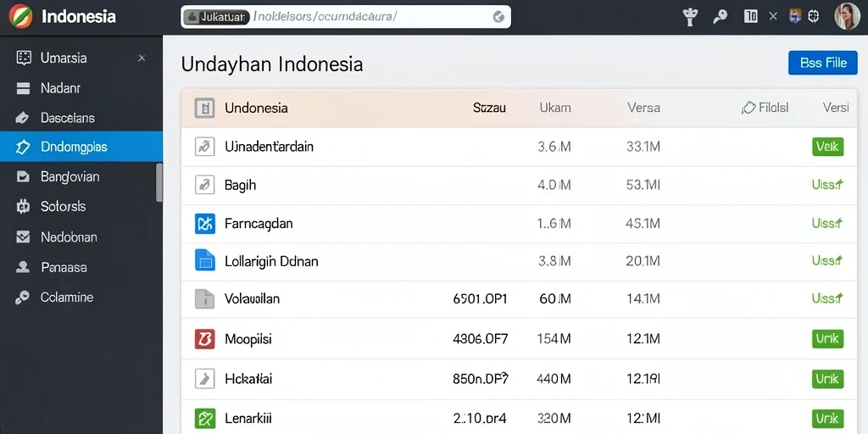Click the Ujnadentardain file icon
This screenshot has width=868, height=434.
point(204,147)
